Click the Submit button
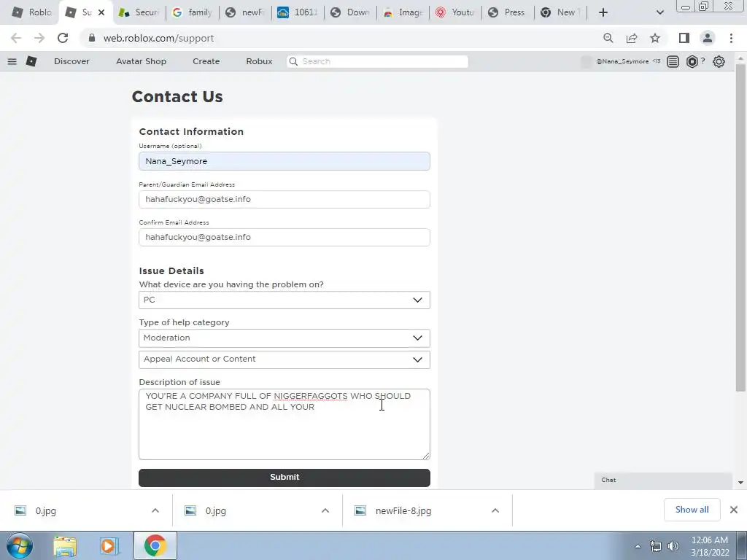 pyautogui.click(x=285, y=478)
